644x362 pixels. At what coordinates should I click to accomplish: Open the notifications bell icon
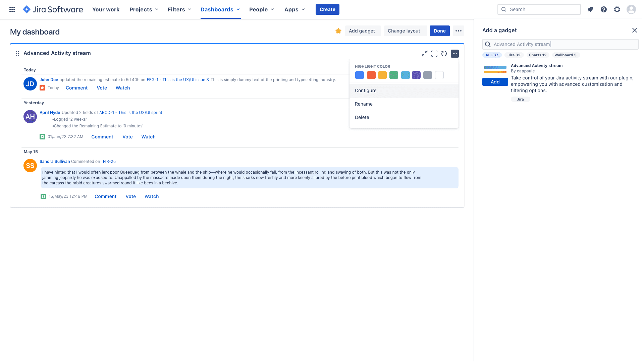590,9
